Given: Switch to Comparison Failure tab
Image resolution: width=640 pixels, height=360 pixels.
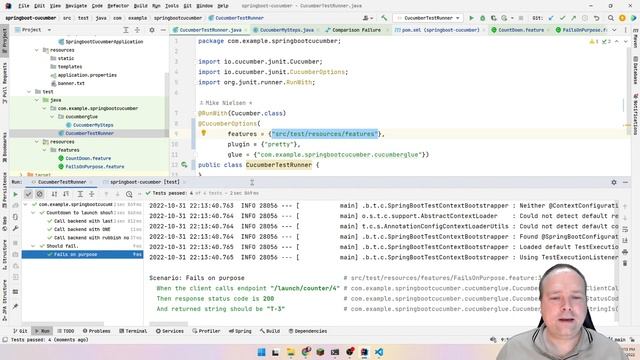Looking at the screenshot, I should click(x=356, y=30).
